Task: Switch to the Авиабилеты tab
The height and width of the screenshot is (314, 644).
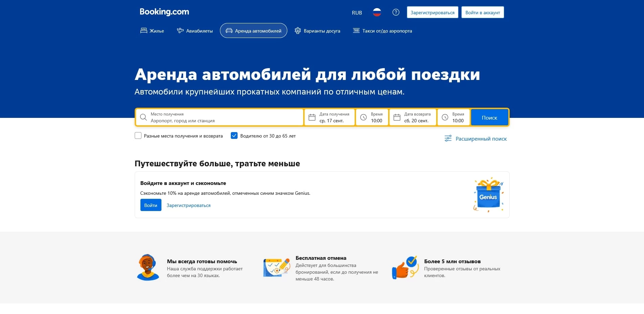Action: coord(195,30)
